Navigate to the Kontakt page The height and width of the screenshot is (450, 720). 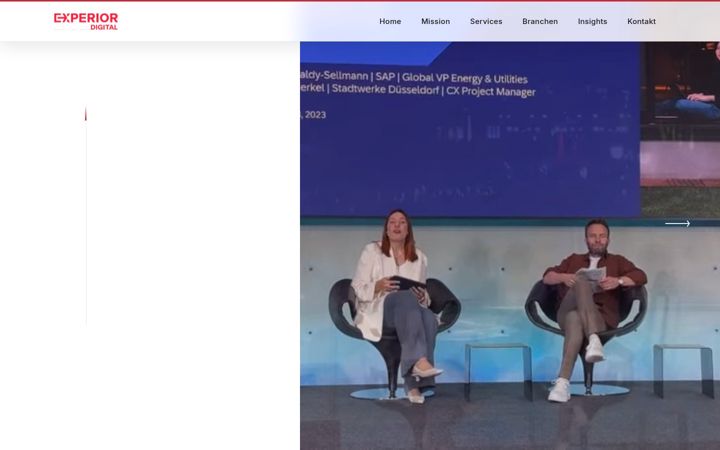641,22
